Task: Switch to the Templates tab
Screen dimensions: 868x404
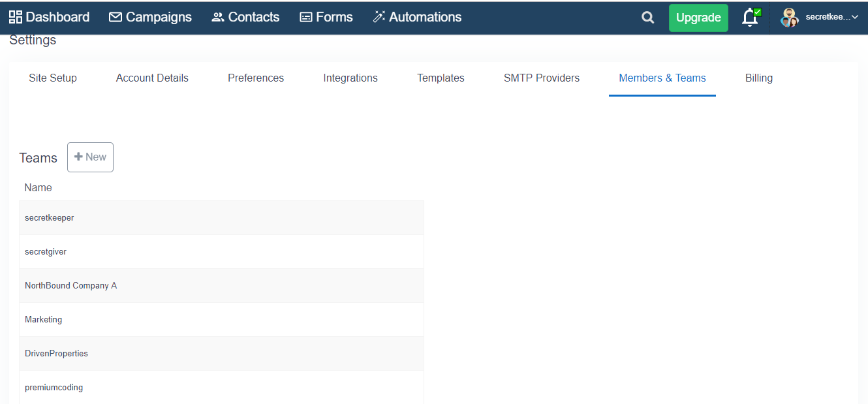Action: pyautogui.click(x=441, y=78)
